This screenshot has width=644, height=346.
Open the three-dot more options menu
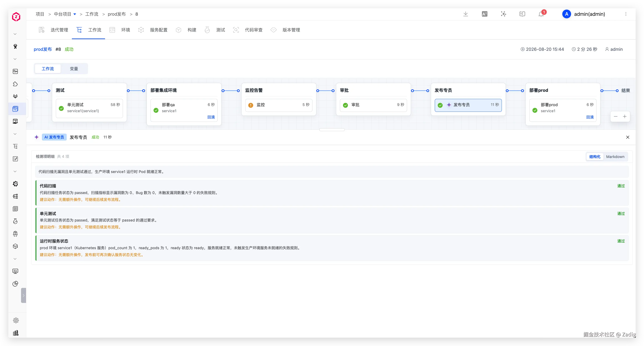(x=626, y=14)
